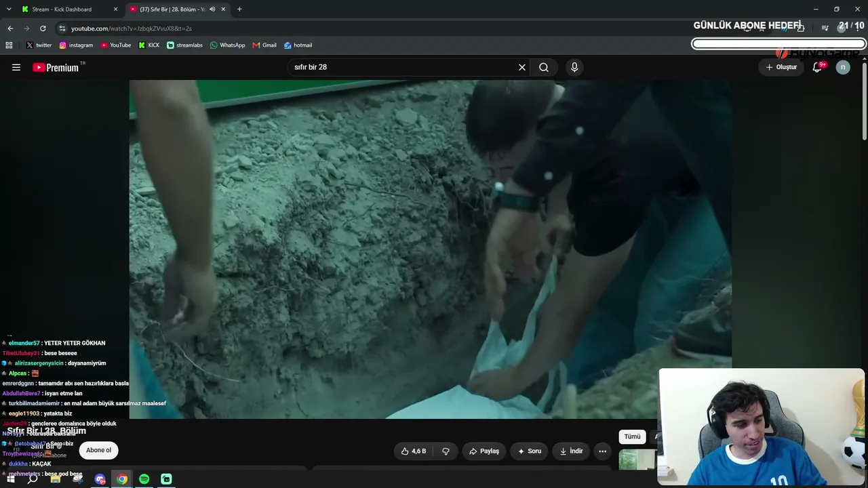This screenshot has height=488, width=868.
Task: Open the WhatsApp bookmark
Action: point(228,45)
